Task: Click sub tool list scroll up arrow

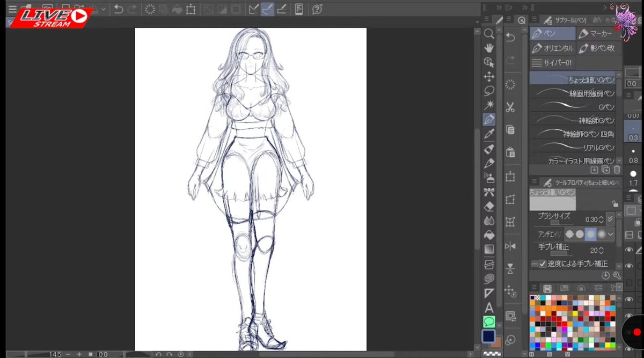Action: coord(619,75)
